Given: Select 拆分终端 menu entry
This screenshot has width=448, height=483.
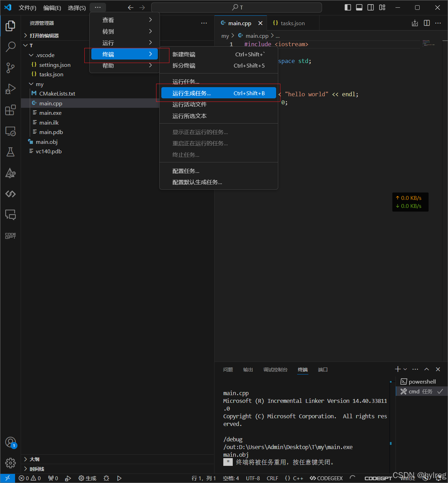Looking at the screenshot, I should point(219,65).
